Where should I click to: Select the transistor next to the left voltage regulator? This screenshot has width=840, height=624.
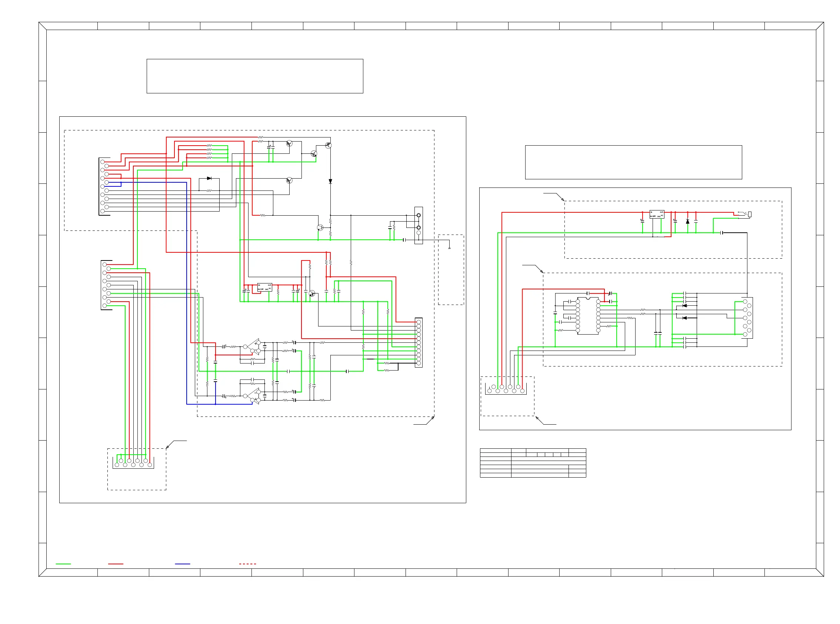312,293
